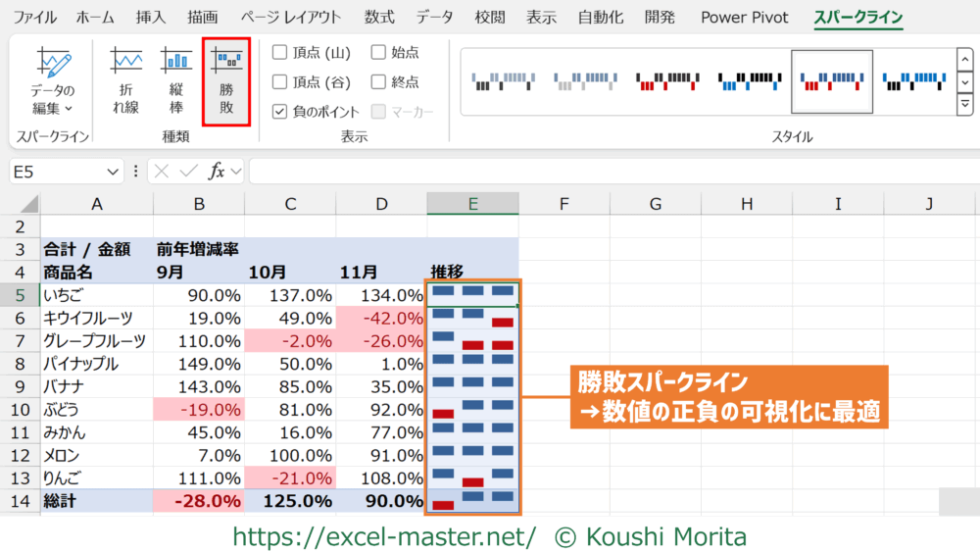Open Insert Function with the fx button

[x=217, y=172]
